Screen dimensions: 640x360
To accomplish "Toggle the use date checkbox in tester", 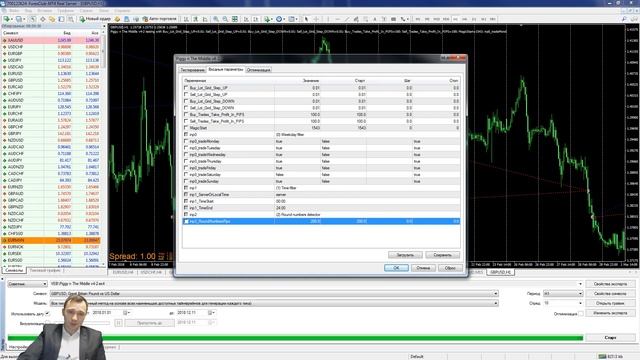I will (47, 313).
